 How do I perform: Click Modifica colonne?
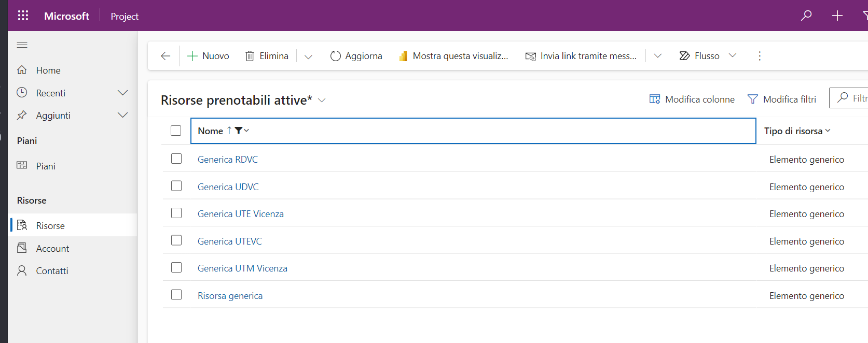tap(692, 99)
